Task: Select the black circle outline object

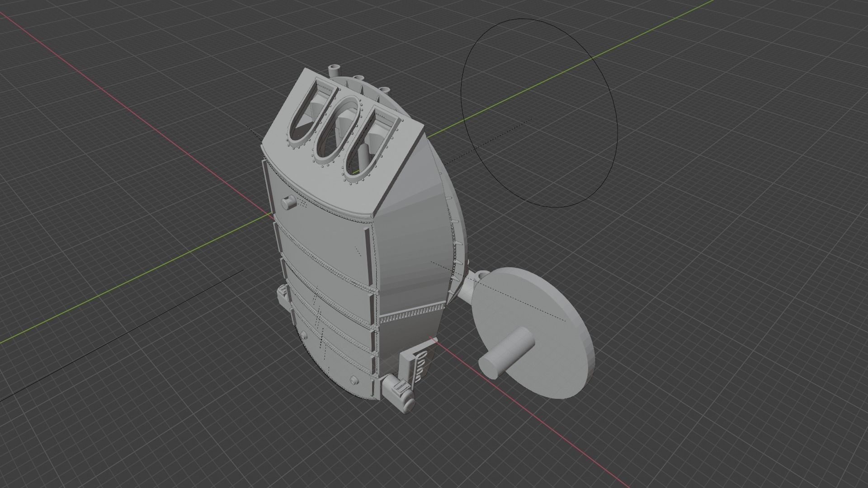Action: 539,113
